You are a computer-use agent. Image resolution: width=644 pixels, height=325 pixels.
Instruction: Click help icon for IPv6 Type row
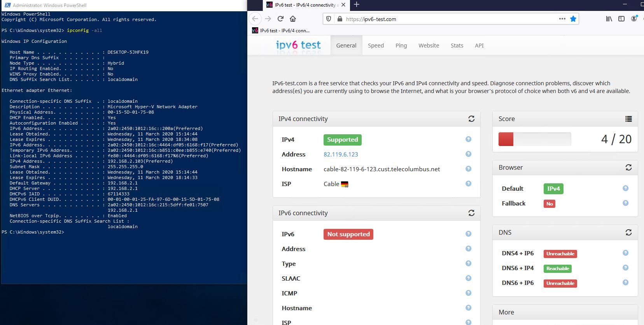click(x=468, y=264)
